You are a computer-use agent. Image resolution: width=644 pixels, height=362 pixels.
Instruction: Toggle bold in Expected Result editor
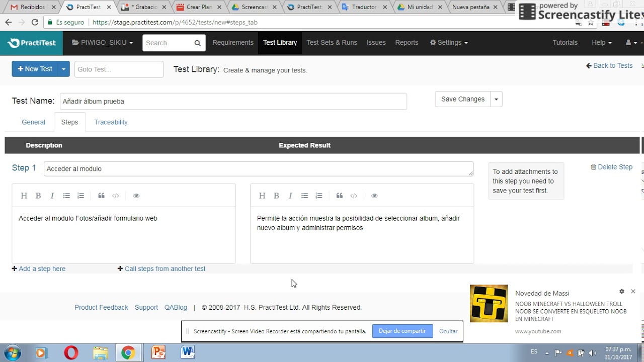(276, 196)
